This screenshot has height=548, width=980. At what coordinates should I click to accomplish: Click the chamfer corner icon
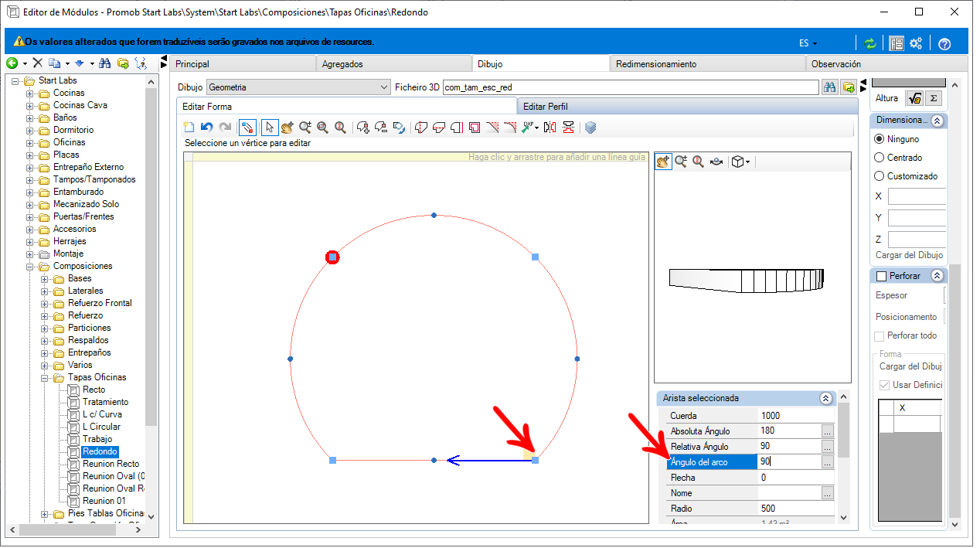click(x=492, y=128)
